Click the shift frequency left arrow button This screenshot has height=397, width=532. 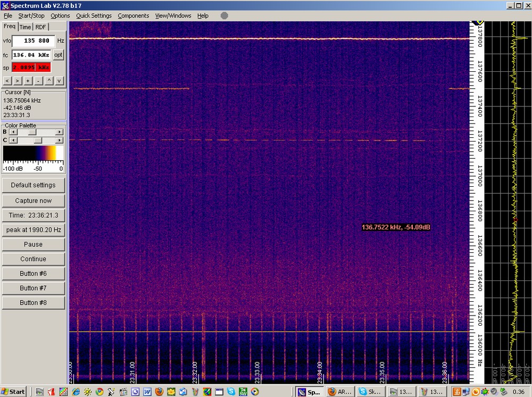7,81
